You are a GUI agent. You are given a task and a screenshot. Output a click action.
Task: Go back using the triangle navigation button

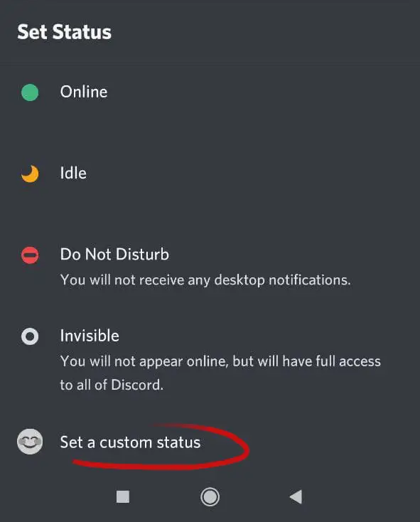click(x=296, y=496)
